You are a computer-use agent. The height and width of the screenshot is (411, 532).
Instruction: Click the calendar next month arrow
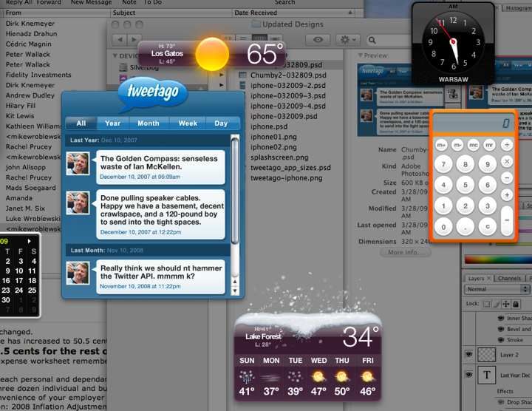[x=29, y=241]
